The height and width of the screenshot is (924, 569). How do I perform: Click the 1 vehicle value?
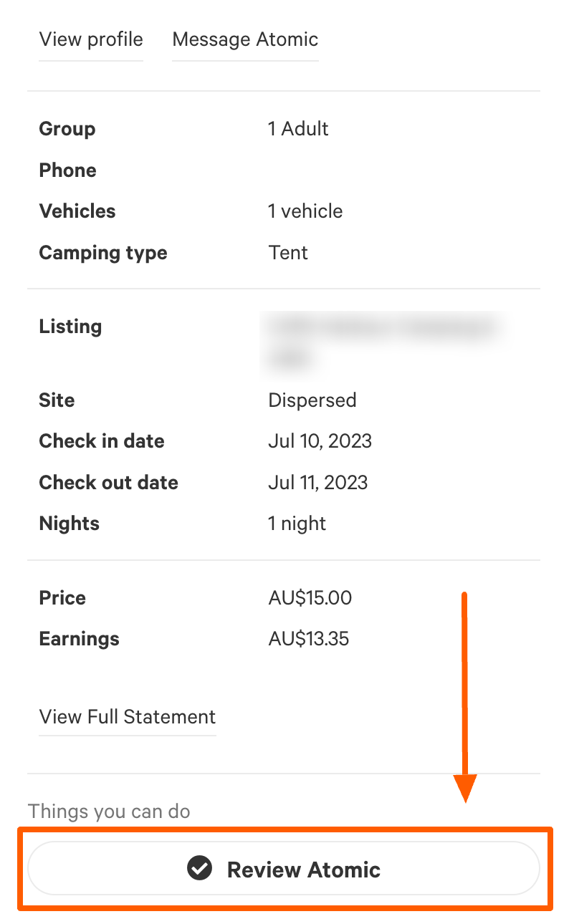tap(306, 211)
